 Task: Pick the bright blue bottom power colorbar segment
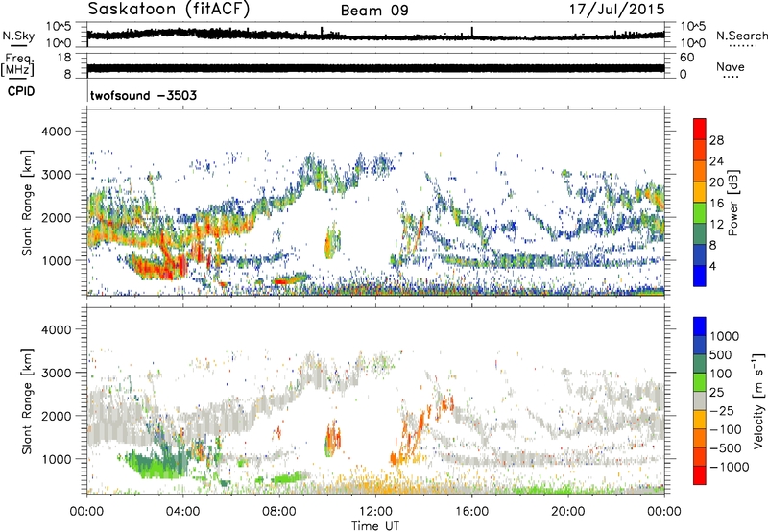click(700, 276)
